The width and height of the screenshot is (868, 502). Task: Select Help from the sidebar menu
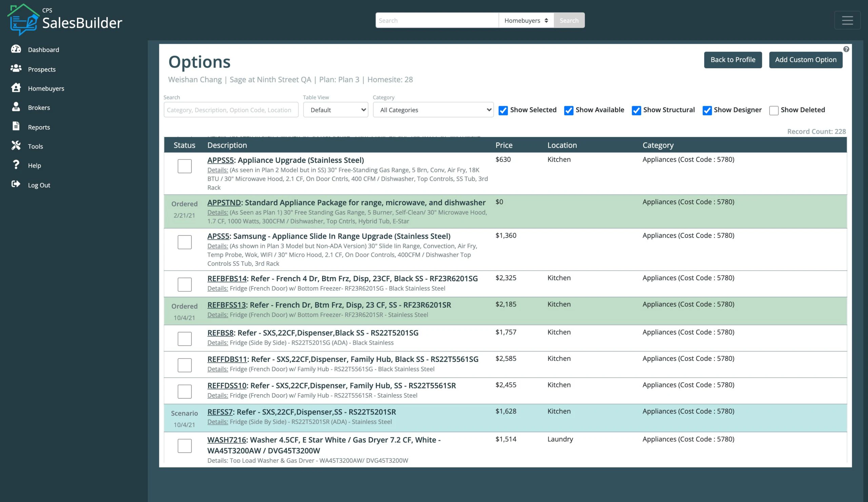(x=16, y=165)
